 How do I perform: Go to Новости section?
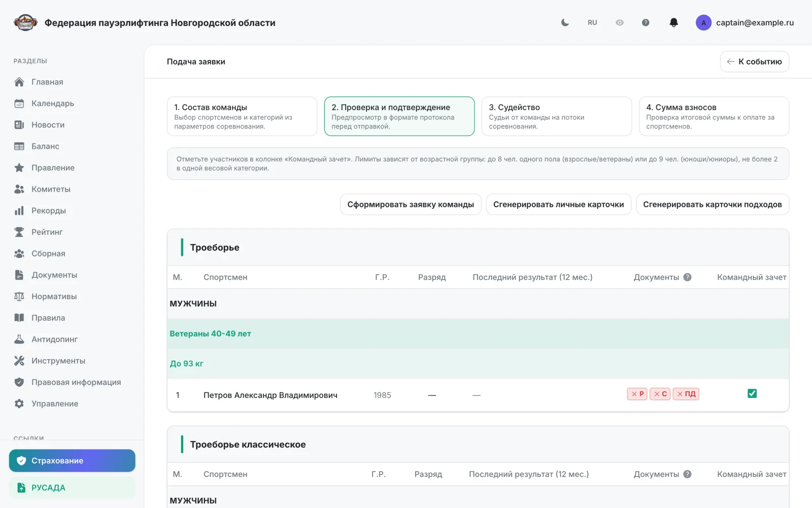tap(72, 124)
